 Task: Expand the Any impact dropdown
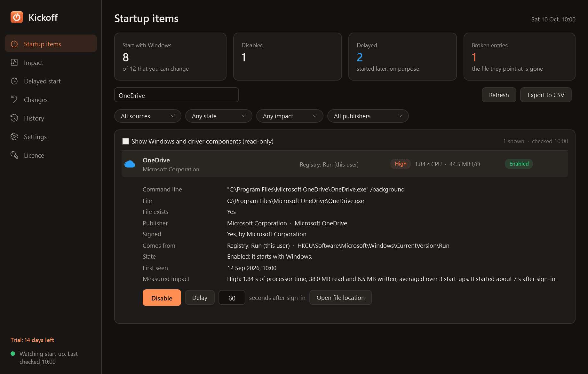click(x=290, y=116)
